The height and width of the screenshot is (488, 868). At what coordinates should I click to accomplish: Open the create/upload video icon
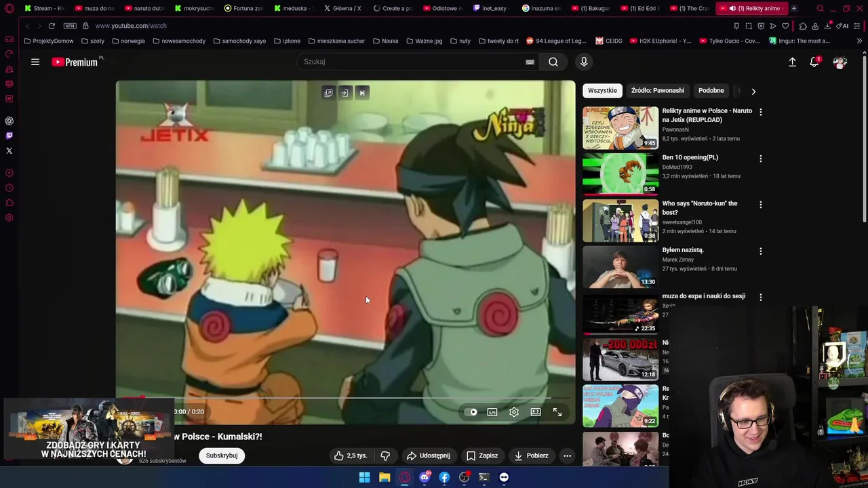click(792, 62)
